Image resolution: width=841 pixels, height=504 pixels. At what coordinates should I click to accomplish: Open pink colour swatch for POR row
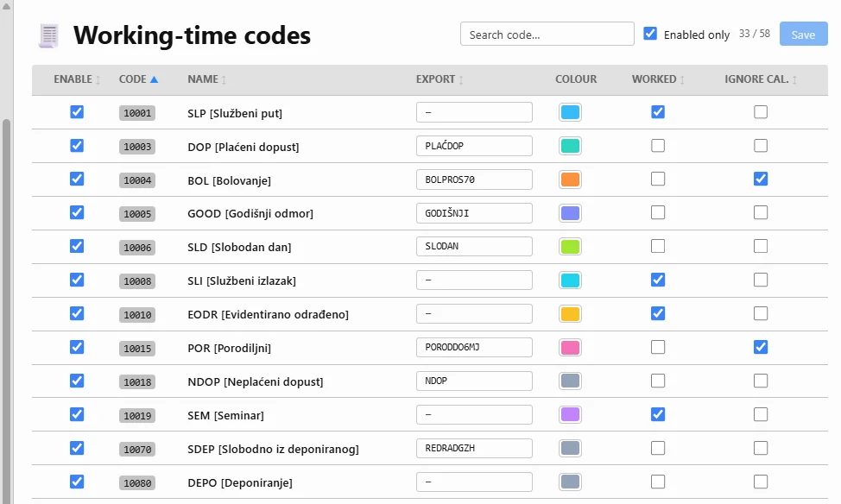click(570, 348)
